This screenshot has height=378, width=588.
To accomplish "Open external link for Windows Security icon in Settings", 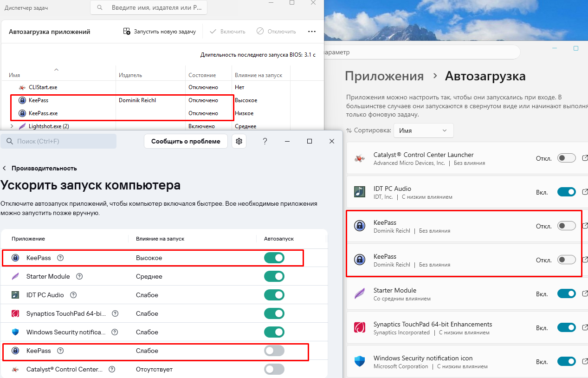I will 585,361.
